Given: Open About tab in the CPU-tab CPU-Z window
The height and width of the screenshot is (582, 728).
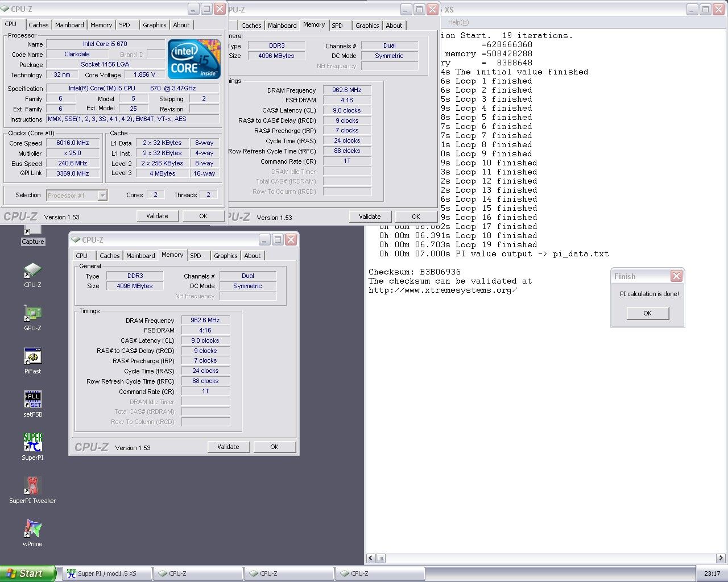Looking at the screenshot, I should (181, 25).
